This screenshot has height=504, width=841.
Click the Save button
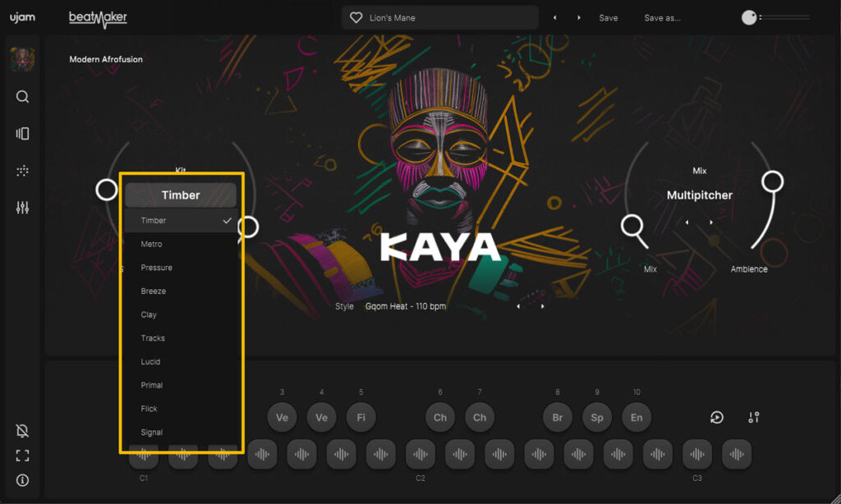coord(609,18)
